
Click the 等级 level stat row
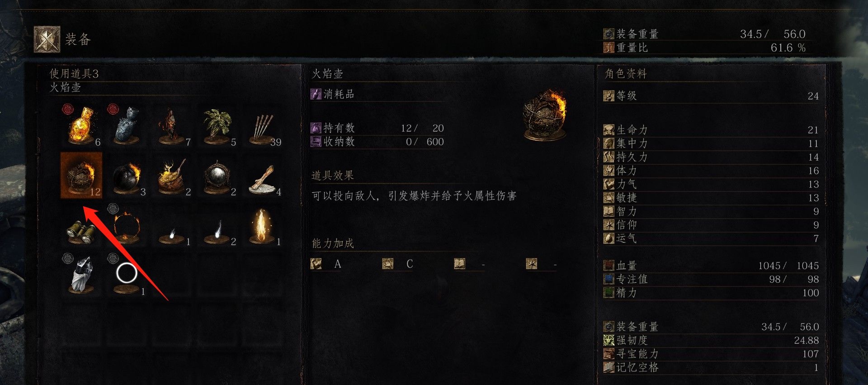tap(711, 96)
